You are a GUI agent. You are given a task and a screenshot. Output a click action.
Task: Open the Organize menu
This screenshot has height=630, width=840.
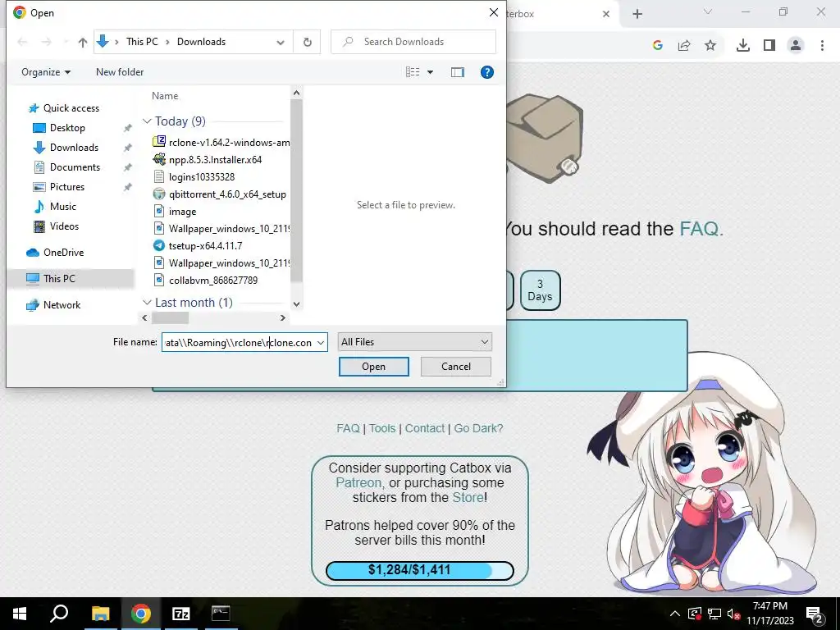coord(46,72)
